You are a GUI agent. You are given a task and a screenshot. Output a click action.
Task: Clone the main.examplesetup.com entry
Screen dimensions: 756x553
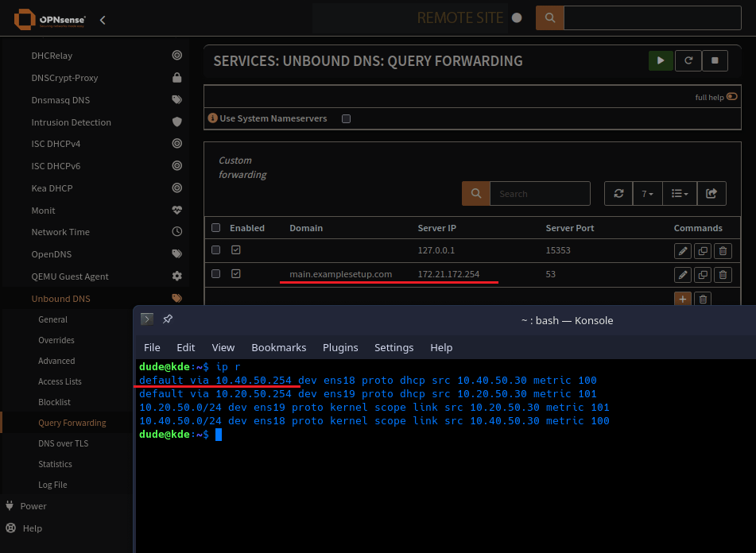click(x=703, y=275)
